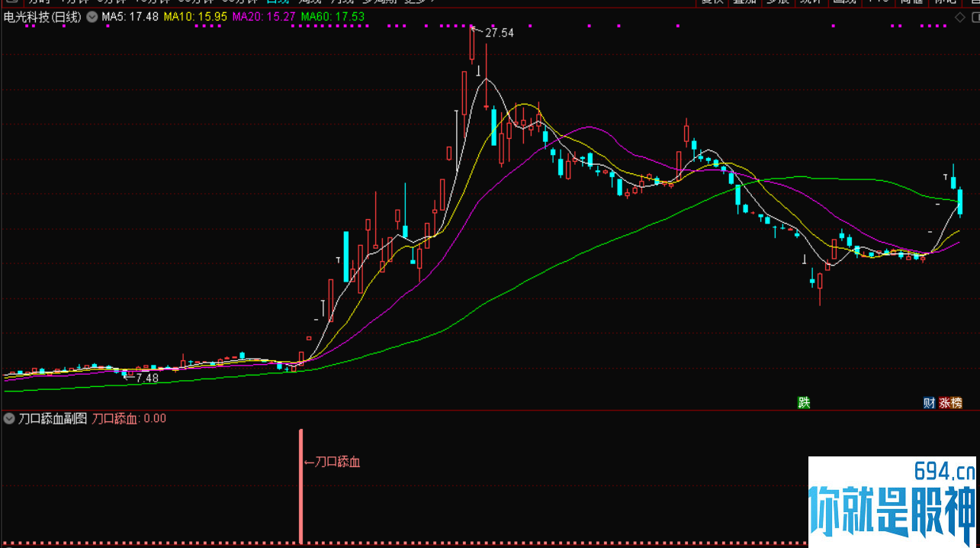Image resolution: width=980 pixels, height=548 pixels.
Task: Click the 27.54 high price label
Action: click(499, 33)
